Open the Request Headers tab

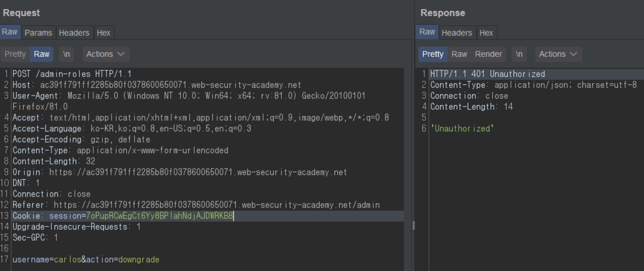tap(74, 33)
